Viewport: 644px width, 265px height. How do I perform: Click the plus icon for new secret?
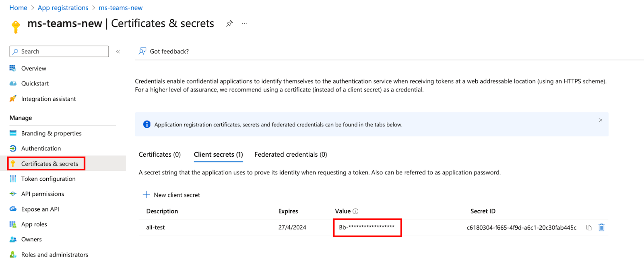click(x=147, y=195)
